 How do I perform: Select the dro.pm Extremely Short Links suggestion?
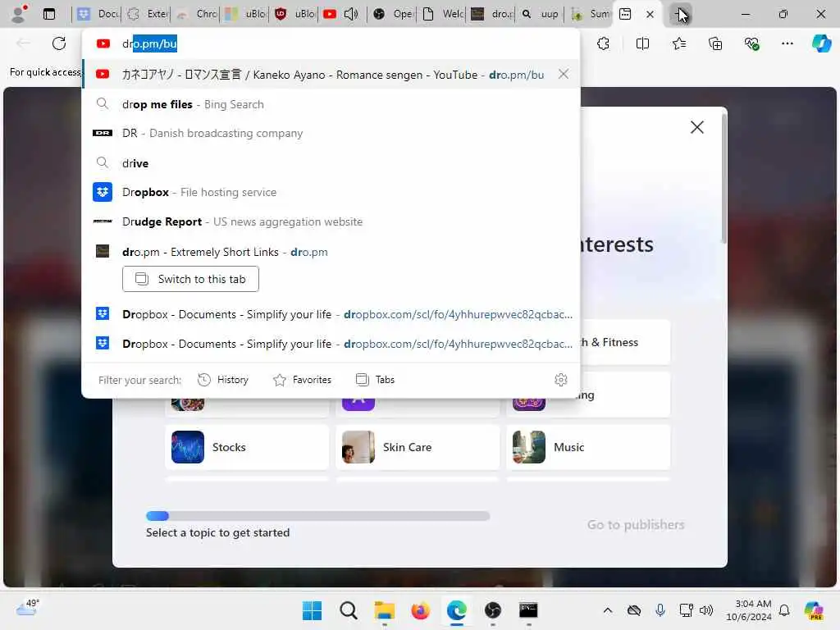[x=331, y=252]
